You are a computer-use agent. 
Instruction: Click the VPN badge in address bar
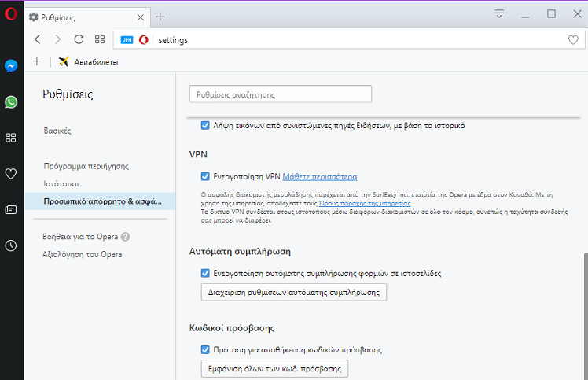pos(127,39)
